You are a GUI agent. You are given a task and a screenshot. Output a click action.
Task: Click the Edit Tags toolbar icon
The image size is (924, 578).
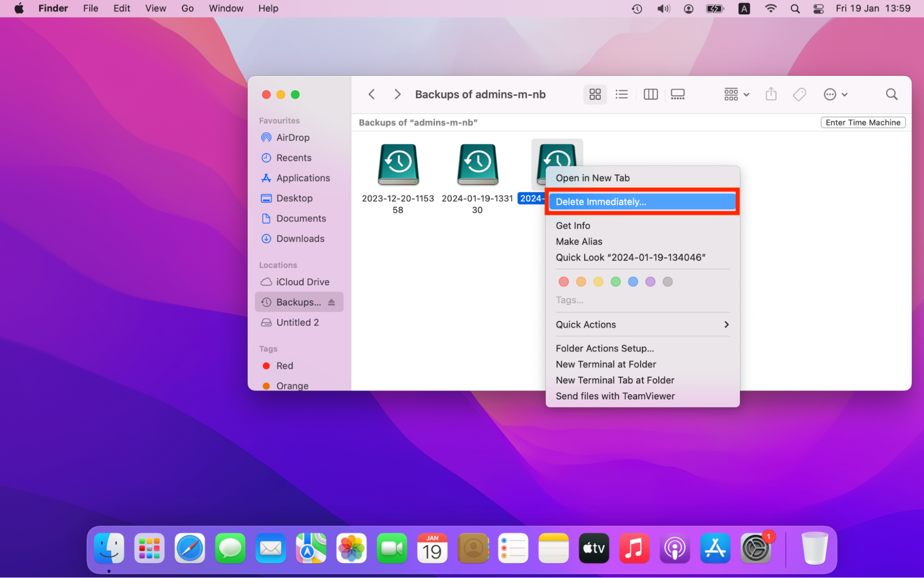pyautogui.click(x=799, y=94)
